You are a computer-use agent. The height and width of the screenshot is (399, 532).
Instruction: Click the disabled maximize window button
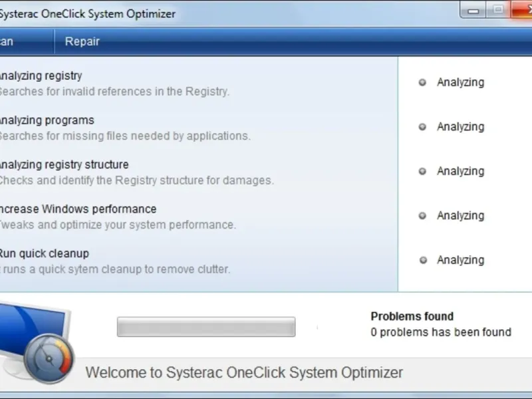coord(497,9)
